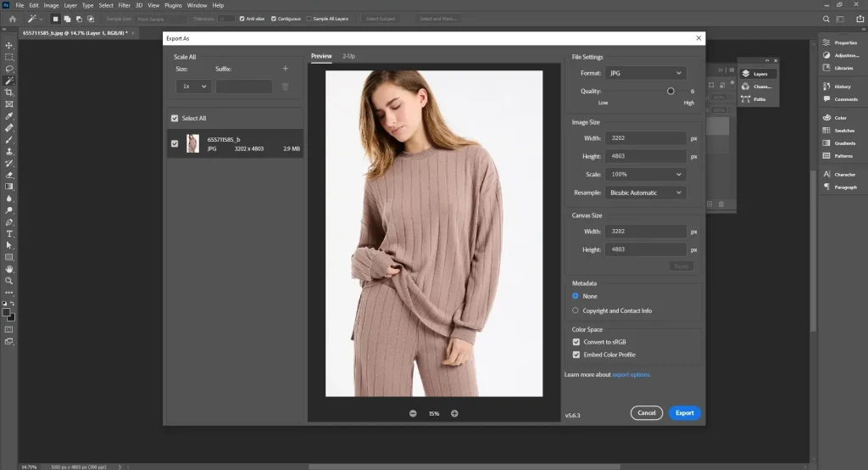Select None metadata radio button
The width and height of the screenshot is (868, 470).
tap(576, 296)
